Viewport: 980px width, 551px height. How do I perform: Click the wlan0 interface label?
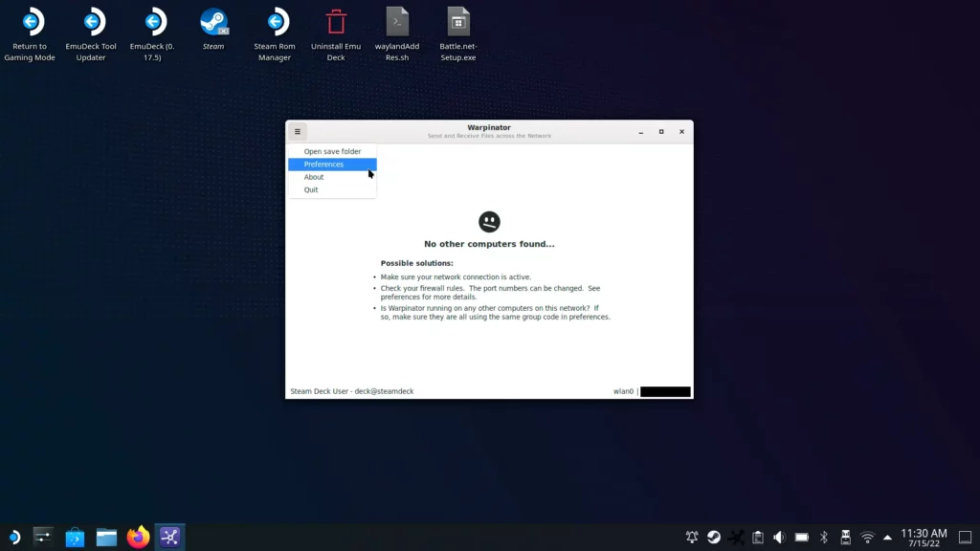(623, 391)
